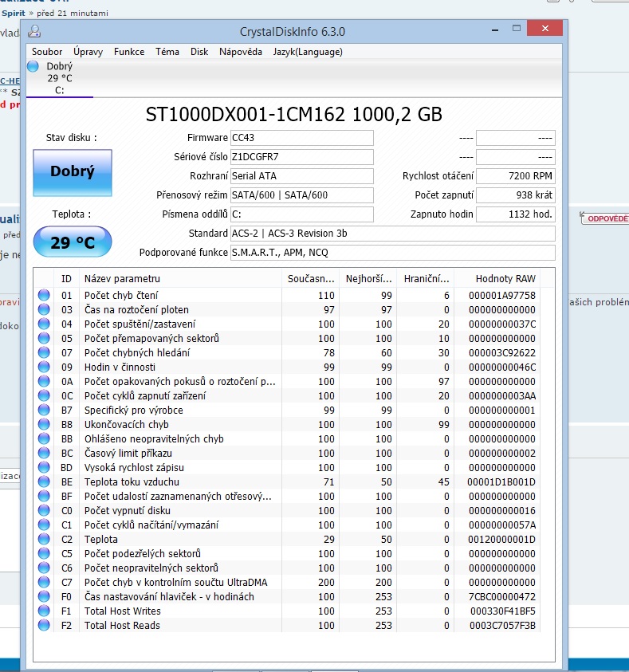Click status orb for Počet neopravitelných sektorů
629x672 pixels.
pos(44,568)
